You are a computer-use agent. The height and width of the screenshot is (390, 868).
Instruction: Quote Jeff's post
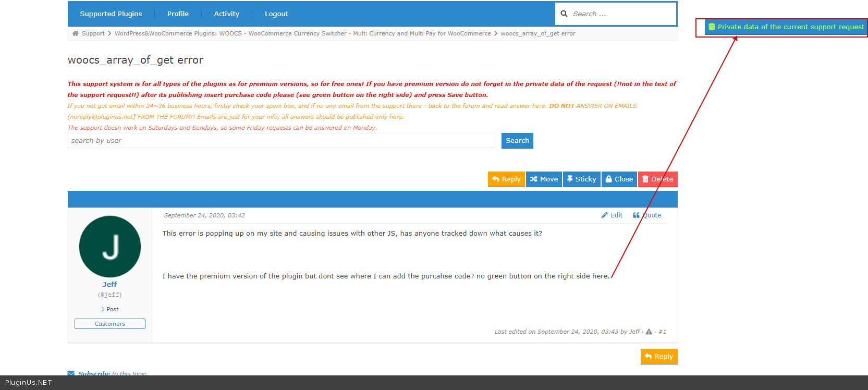coord(647,215)
